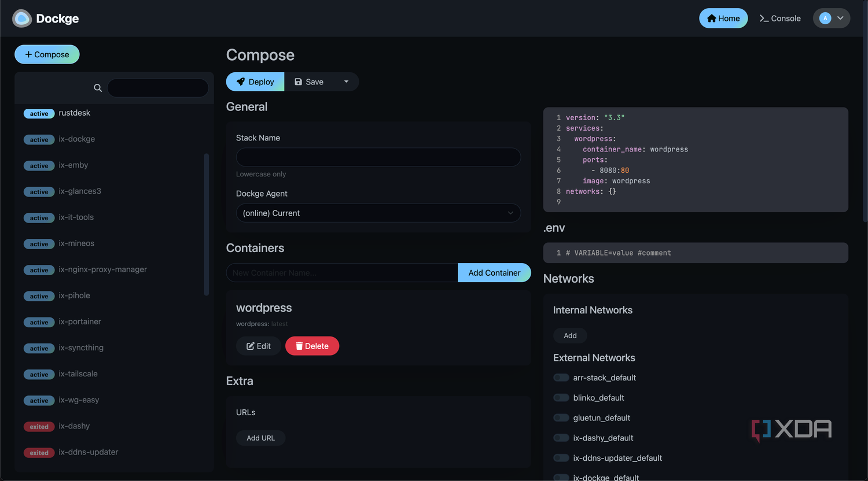868x481 pixels.
Task: Toggle blinko_default external network
Action: tap(561, 398)
